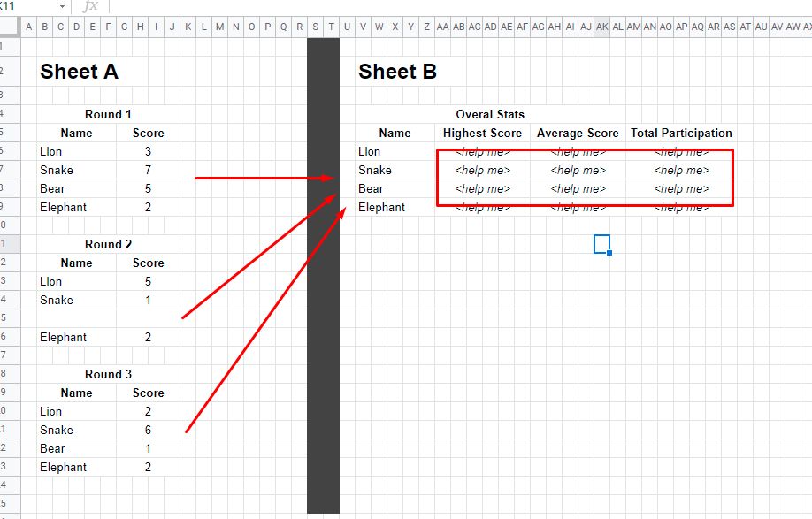Click Snake's Average Score "<help me>" cell
812x519 pixels.
point(578,171)
